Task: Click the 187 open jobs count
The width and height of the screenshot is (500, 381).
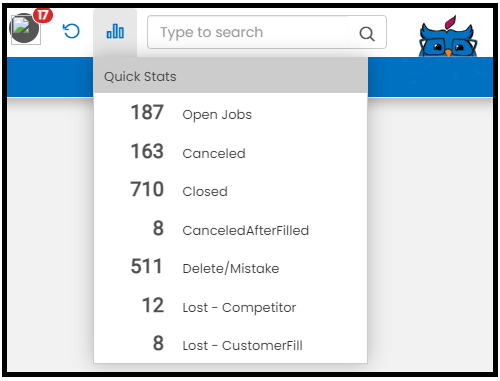Action: [x=147, y=112]
